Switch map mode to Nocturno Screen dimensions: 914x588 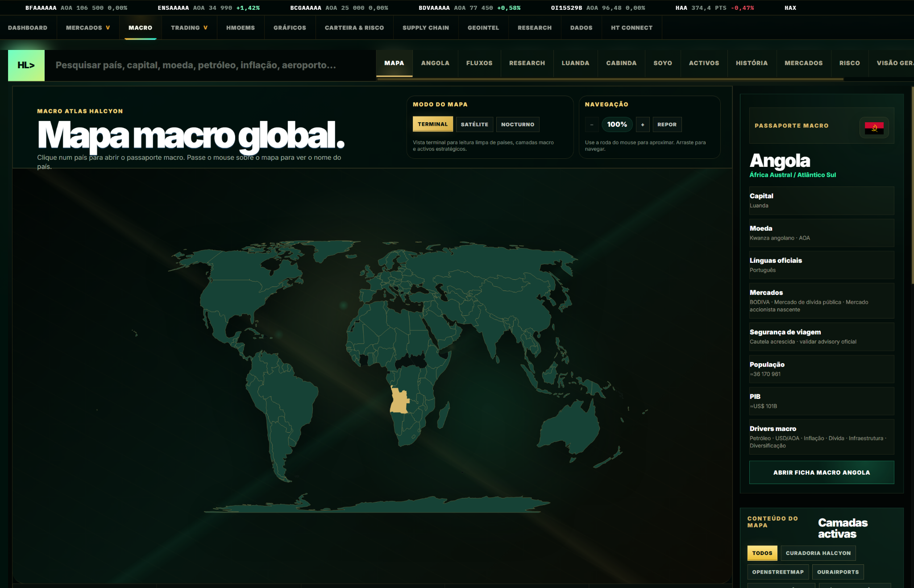point(518,124)
